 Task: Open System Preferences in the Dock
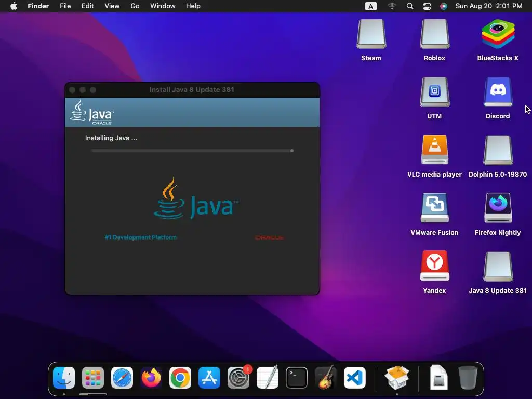[x=238, y=378]
